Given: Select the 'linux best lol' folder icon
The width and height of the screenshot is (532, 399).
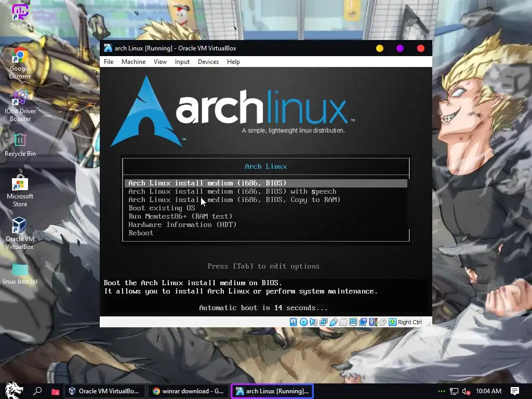Looking at the screenshot, I should [20, 274].
